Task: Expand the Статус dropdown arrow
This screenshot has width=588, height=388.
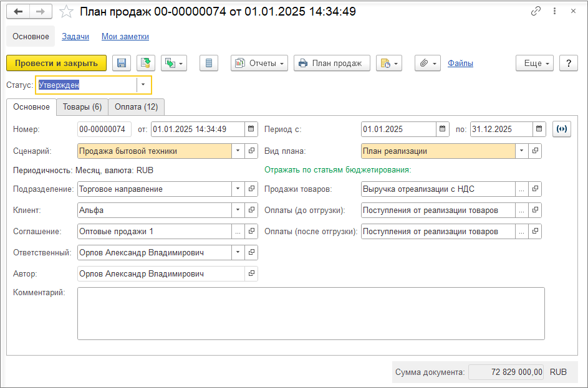Action: [143, 85]
